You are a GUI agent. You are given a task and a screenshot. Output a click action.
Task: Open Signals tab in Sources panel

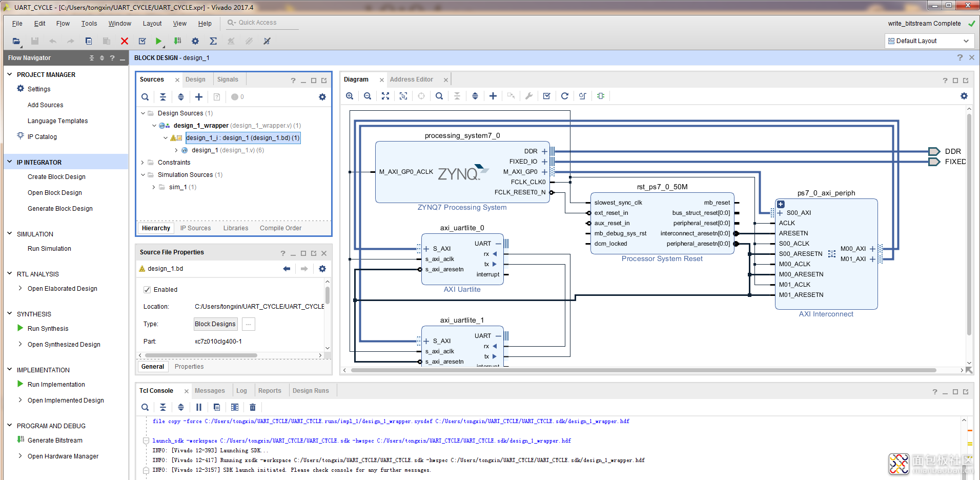click(x=228, y=79)
